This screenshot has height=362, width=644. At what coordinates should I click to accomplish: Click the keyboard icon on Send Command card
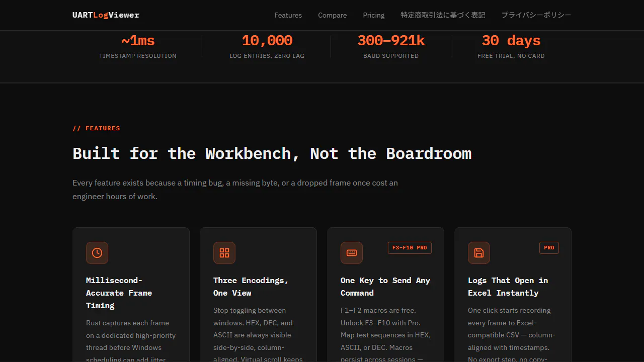click(x=352, y=253)
